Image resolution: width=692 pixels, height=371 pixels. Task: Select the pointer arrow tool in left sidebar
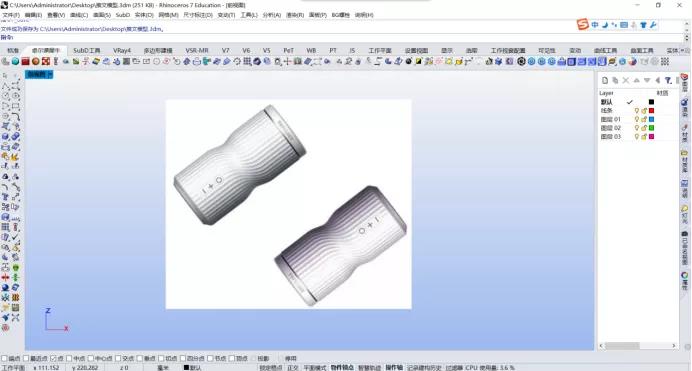pyautogui.click(x=5, y=76)
